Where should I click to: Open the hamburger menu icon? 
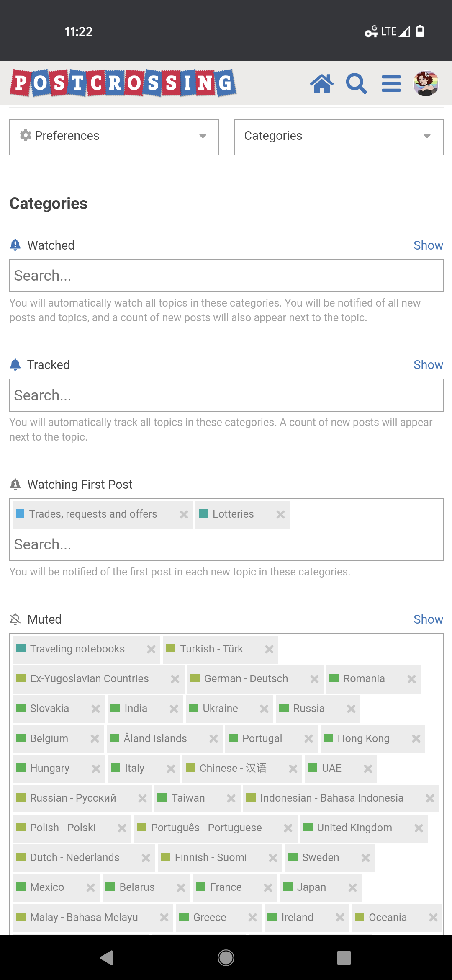[391, 83]
